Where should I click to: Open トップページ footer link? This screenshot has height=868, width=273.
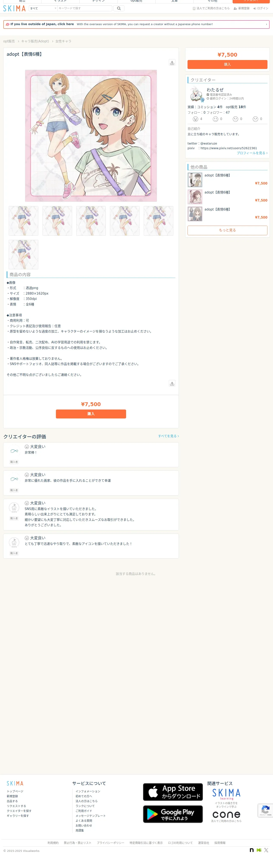pyautogui.click(x=15, y=791)
